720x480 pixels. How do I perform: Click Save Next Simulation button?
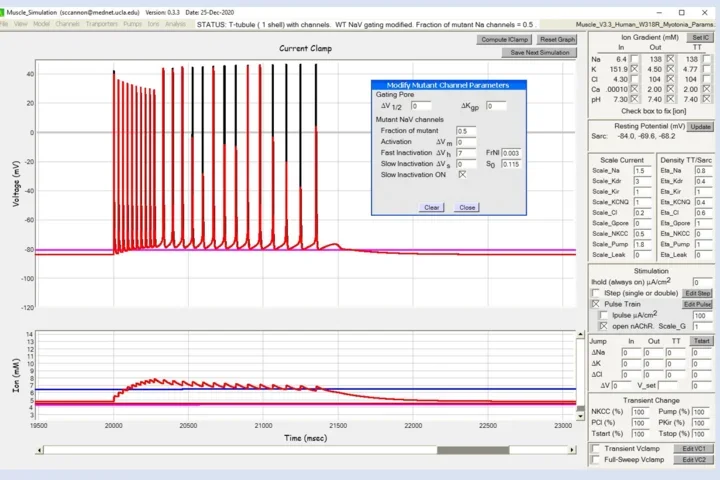(x=540, y=52)
